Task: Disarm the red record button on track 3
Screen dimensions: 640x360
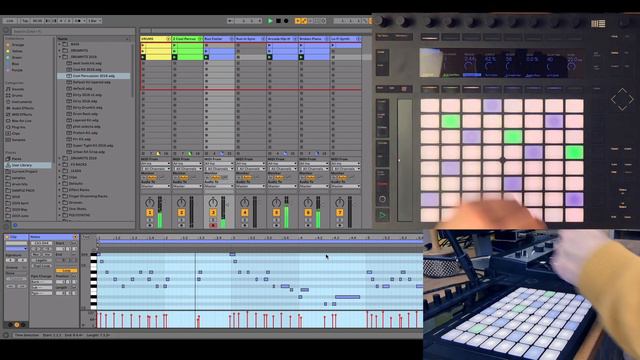Action: coord(213,225)
